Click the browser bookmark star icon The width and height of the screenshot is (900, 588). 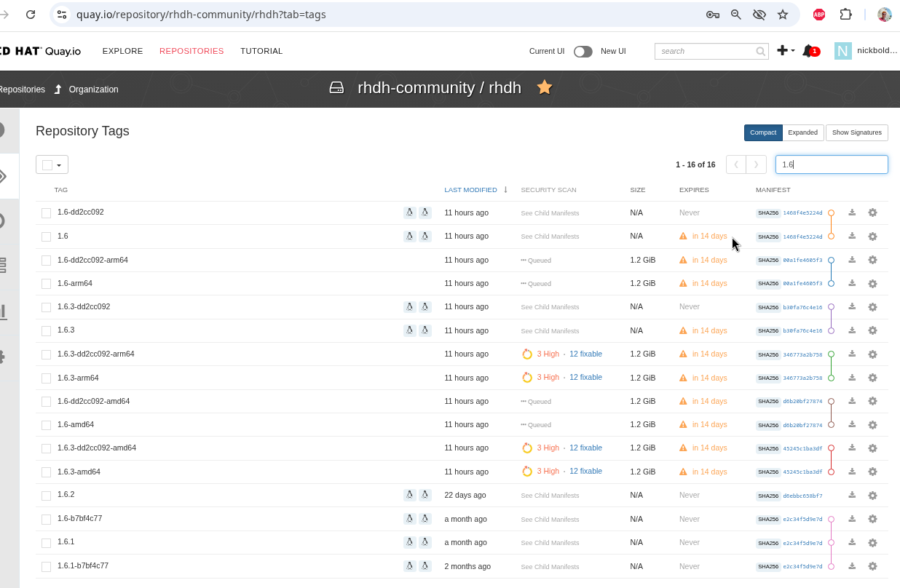[783, 14]
